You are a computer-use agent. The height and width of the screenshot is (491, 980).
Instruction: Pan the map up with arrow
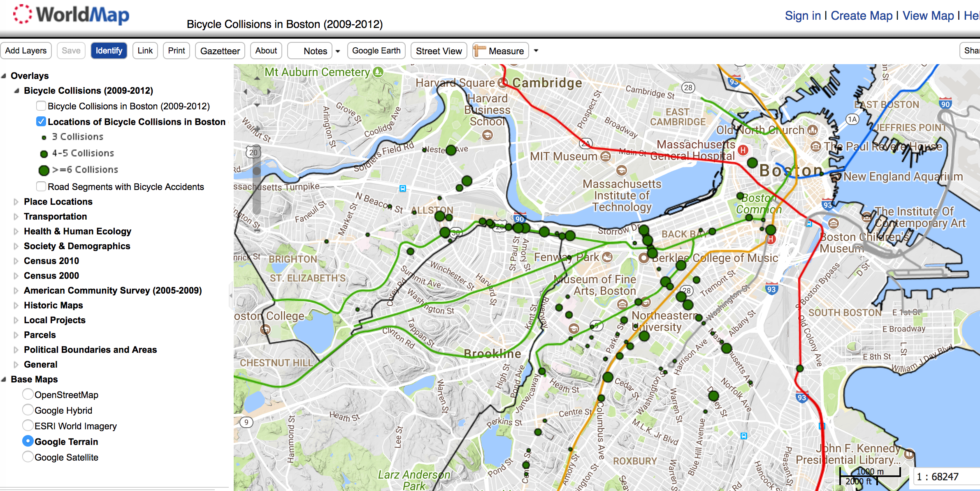[x=257, y=78]
